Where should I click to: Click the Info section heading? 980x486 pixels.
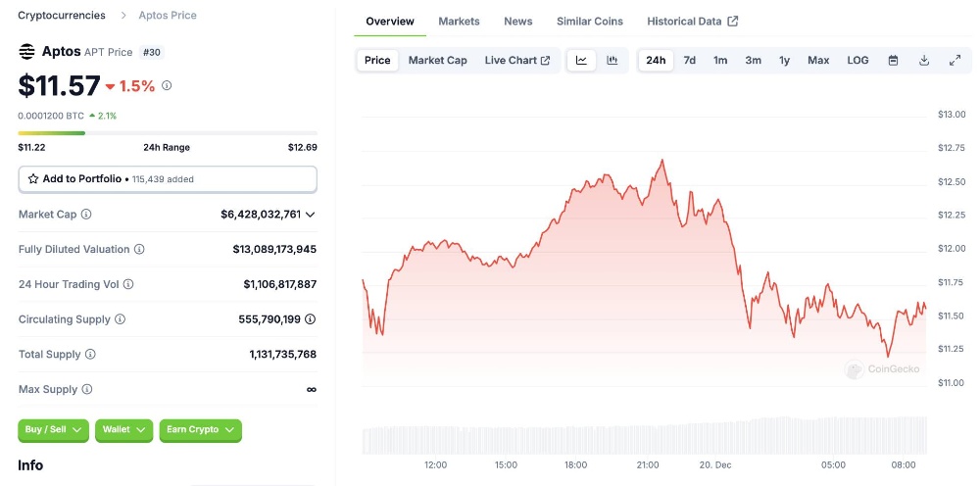(30, 465)
